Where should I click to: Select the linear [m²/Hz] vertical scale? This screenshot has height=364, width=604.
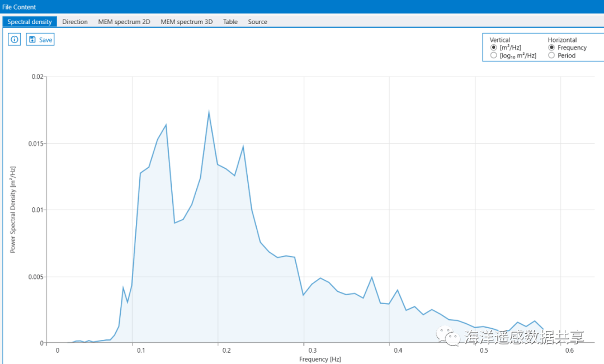click(x=494, y=48)
